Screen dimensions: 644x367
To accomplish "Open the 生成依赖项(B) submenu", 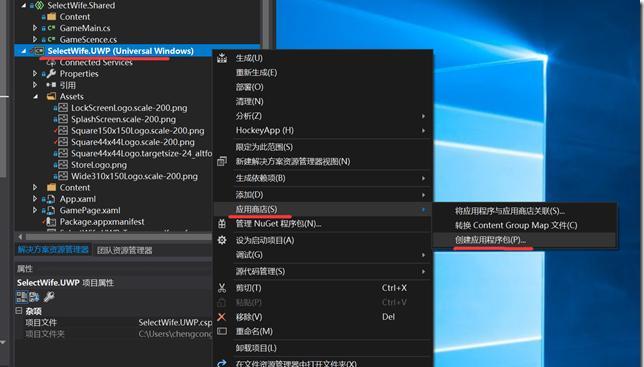I will 323,178.
